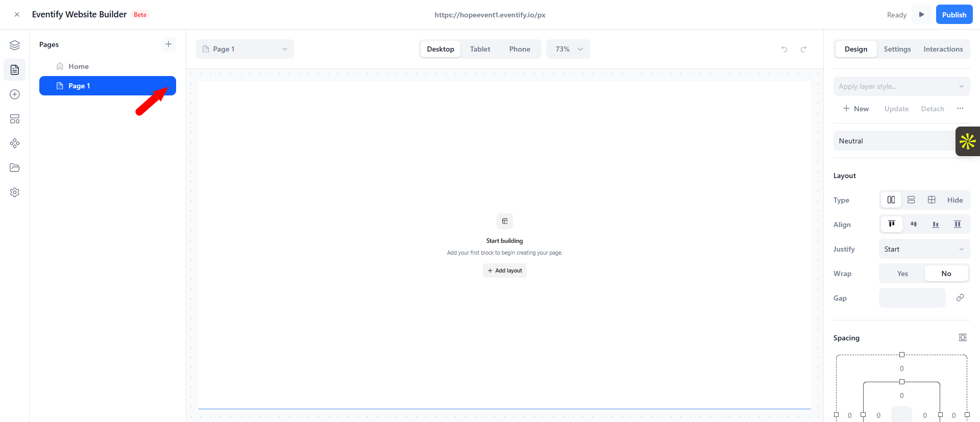Image resolution: width=980 pixels, height=422 pixels.
Task: Open the Settings tab
Action: click(x=897, y=49)
